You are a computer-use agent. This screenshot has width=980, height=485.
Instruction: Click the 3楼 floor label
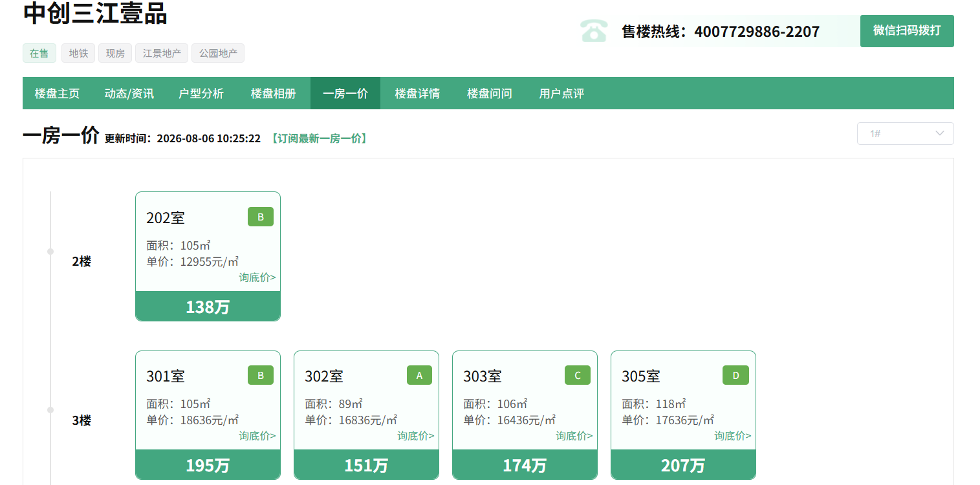point(82,420)
